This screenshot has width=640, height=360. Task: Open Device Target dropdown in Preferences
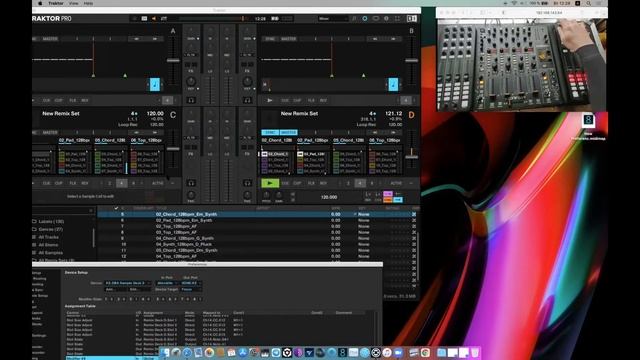coord(190,289)
